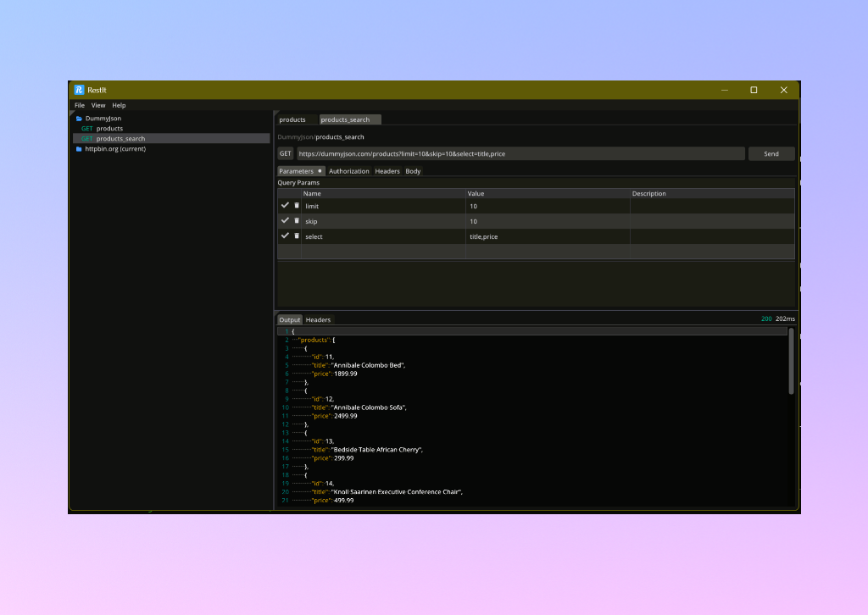868x615 pixels.
Task: Open the View menu
Action: tap(98, 105)
